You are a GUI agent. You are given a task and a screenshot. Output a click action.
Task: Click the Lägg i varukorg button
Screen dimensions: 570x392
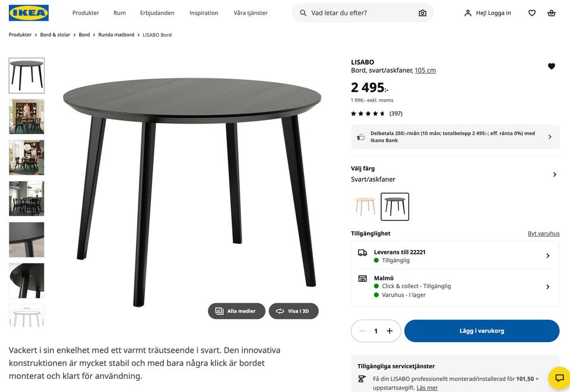[x=482, y=331]
